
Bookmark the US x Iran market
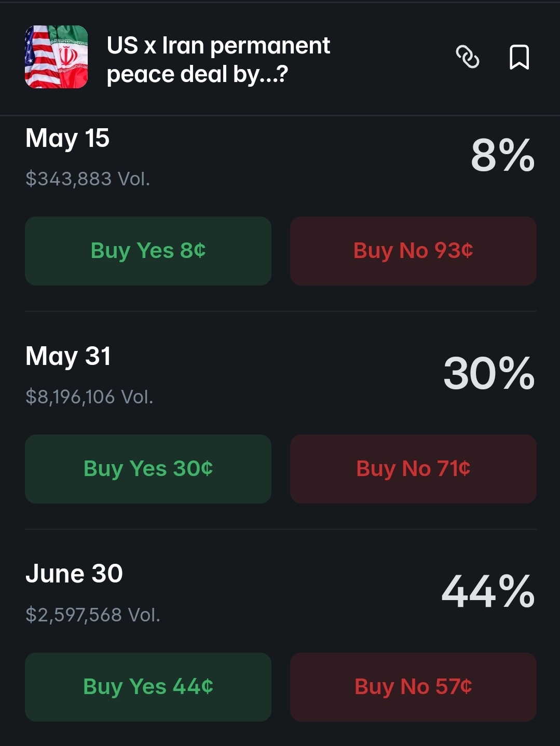pos(519,57)
